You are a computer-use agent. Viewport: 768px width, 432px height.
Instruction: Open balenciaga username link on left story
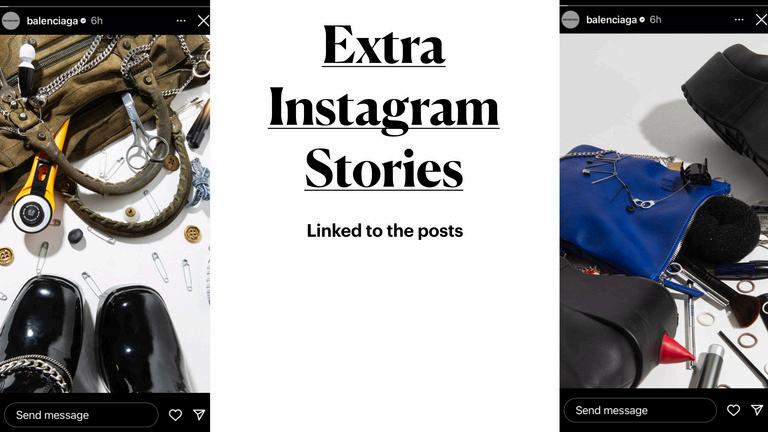pyautogui.click(x=52, y=21)
